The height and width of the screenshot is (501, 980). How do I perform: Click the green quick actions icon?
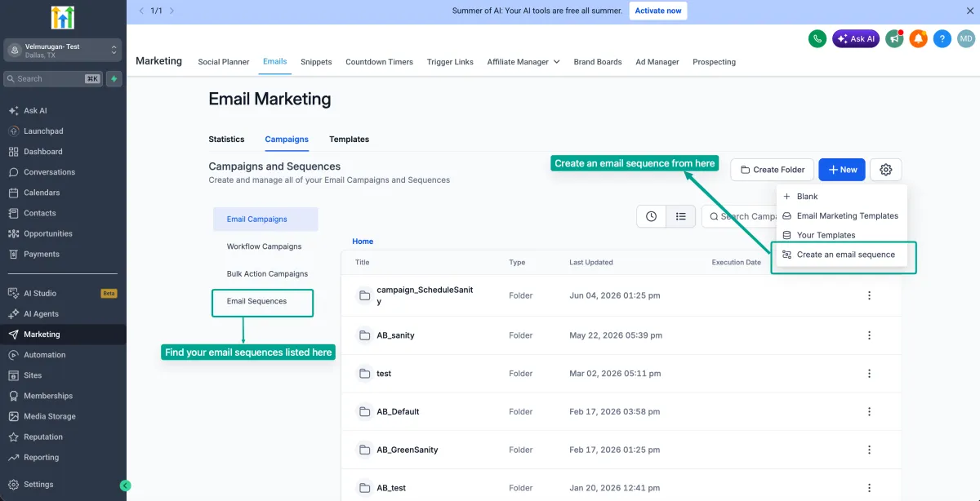tap(114, 78)
